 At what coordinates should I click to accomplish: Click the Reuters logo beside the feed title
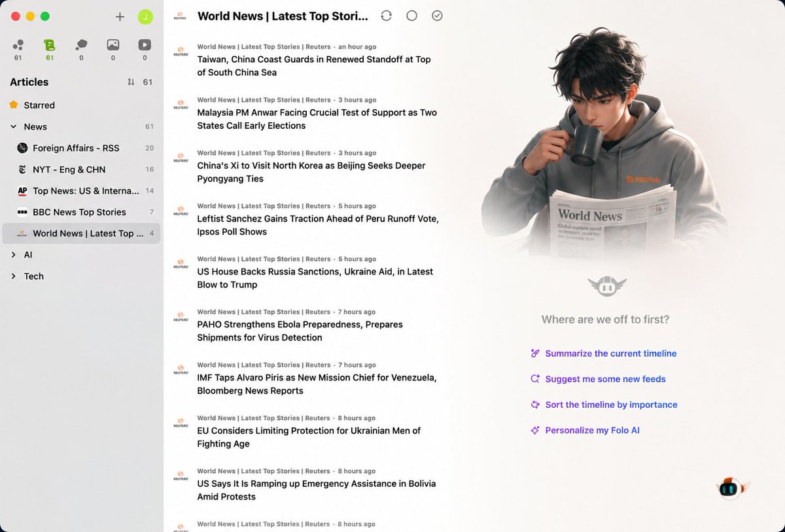click(181, 16)
